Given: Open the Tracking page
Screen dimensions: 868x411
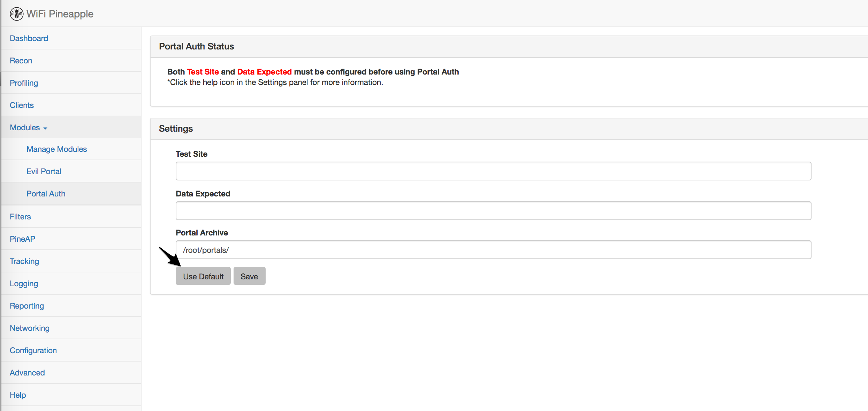Looking at the screenshot, I should tap(24, 261).
